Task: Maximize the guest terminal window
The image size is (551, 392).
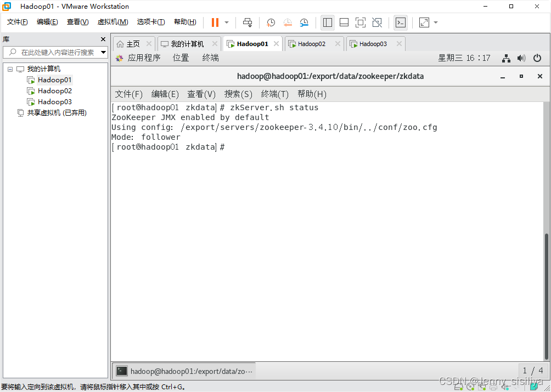Action: point(521,76)
